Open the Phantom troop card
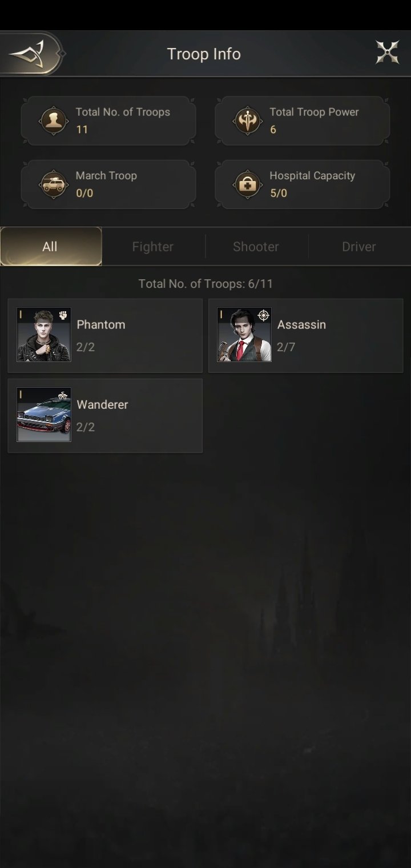Image resolution: width=411 pixels, height=868 pixels. coord(105,335)
